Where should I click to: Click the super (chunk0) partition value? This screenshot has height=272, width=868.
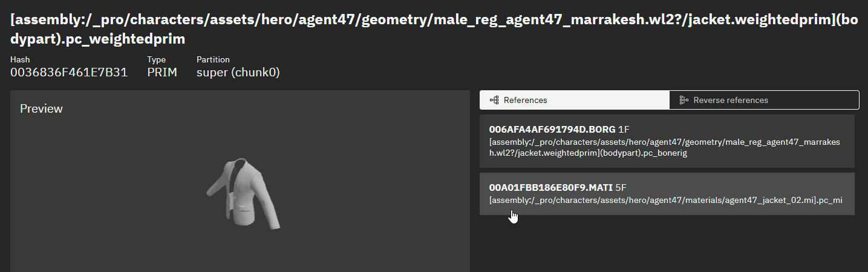(x=238, y=73)
